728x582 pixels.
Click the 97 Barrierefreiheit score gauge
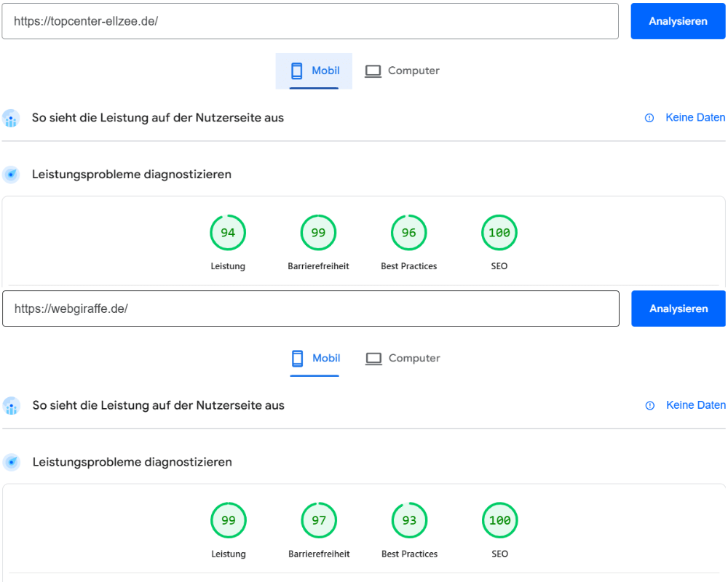[319, 520]
